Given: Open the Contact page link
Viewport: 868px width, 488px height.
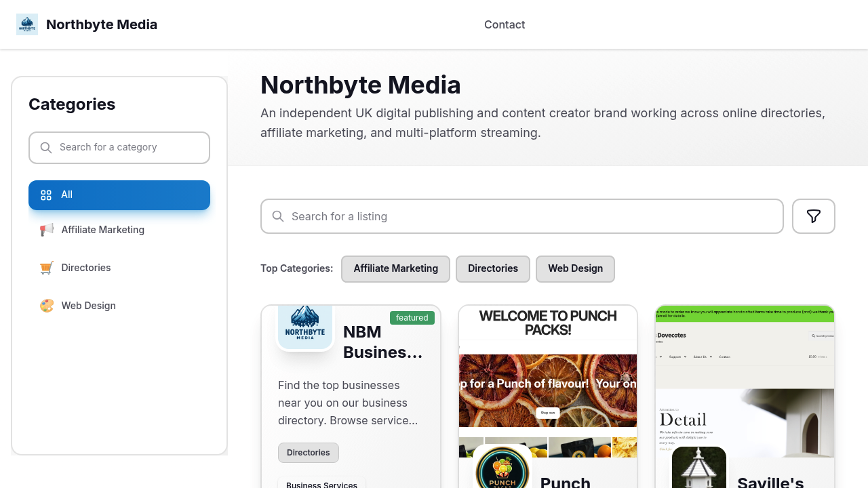Looking at the screenshot, I should [505, 24].
